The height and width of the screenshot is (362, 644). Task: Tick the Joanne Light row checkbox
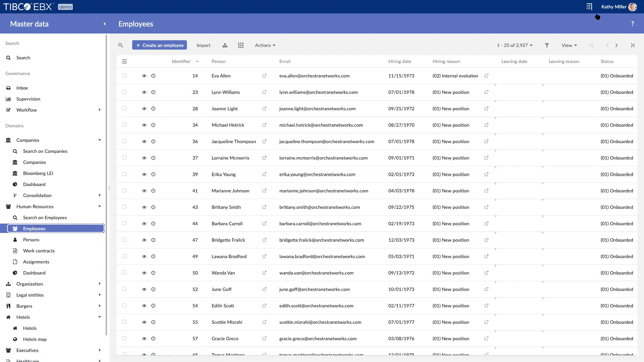tap(124, 108)
